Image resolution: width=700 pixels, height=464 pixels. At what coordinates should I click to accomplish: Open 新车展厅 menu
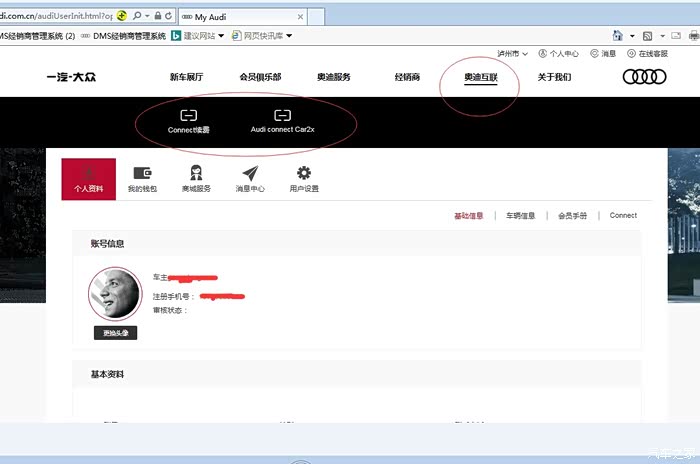tap(186, 77)
